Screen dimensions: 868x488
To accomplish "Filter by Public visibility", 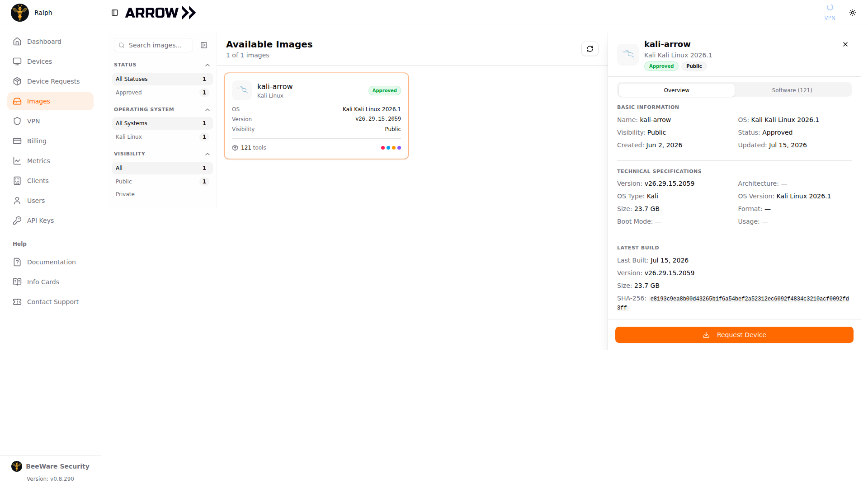I will coord(162,182).
